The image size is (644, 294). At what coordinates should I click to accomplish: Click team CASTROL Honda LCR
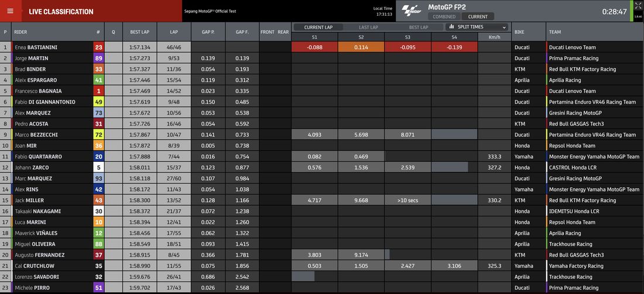coord(573,167)
